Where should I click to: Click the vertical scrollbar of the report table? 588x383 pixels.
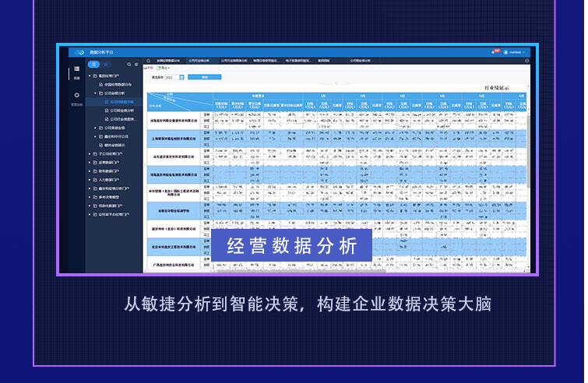pyautogui.click(x=528, y=156)
